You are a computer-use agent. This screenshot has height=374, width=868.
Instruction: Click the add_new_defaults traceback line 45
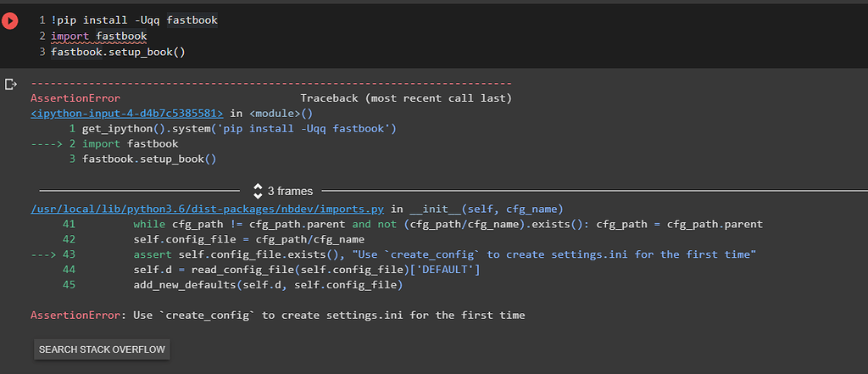pos(267,285)
